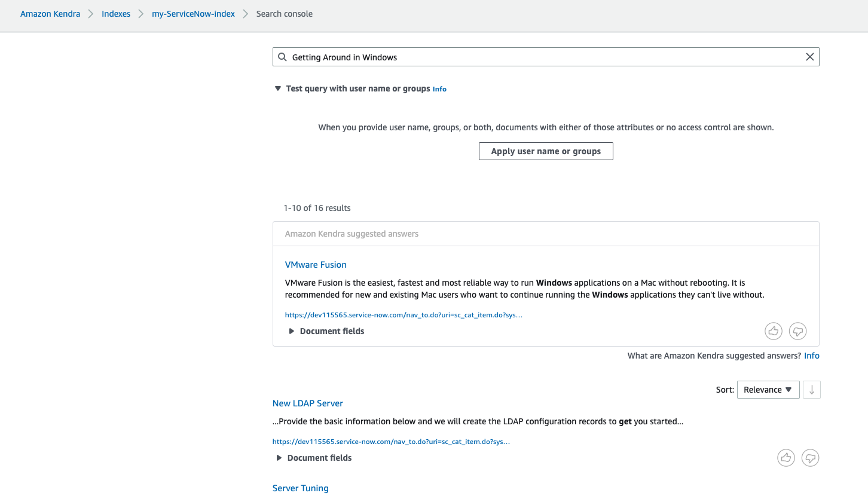This screenshot has width=868, height=502.
Task: Click the magnifying glass search icon
Action: (283, 57)
